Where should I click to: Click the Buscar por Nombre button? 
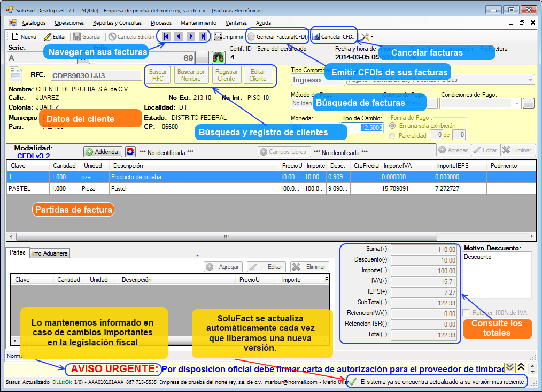tap(191, 75)
